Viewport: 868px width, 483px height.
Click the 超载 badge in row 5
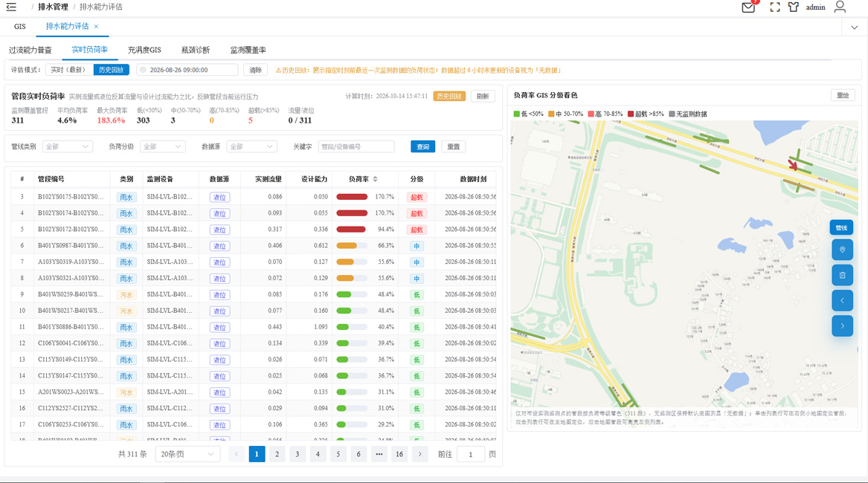[x=417, y=230]
